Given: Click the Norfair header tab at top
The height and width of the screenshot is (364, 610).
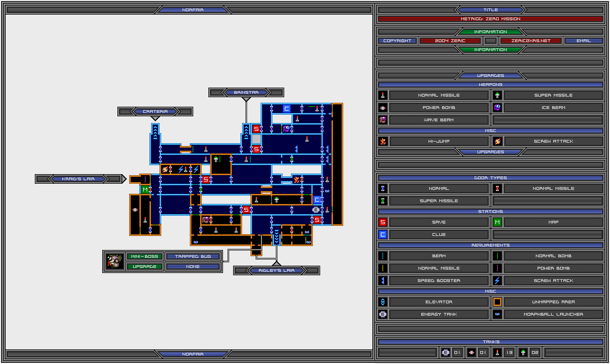Looking at the screenshot, I should (193, 10).
